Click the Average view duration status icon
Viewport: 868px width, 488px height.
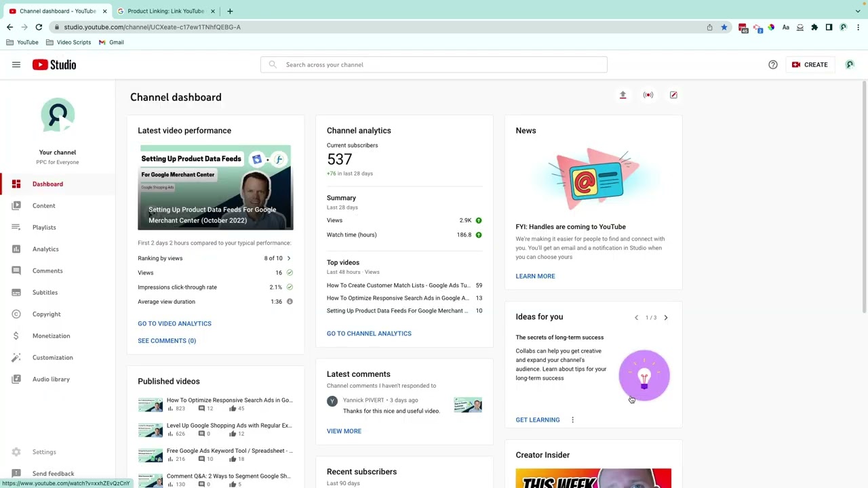pyautogui.click(x=290, y=302)
